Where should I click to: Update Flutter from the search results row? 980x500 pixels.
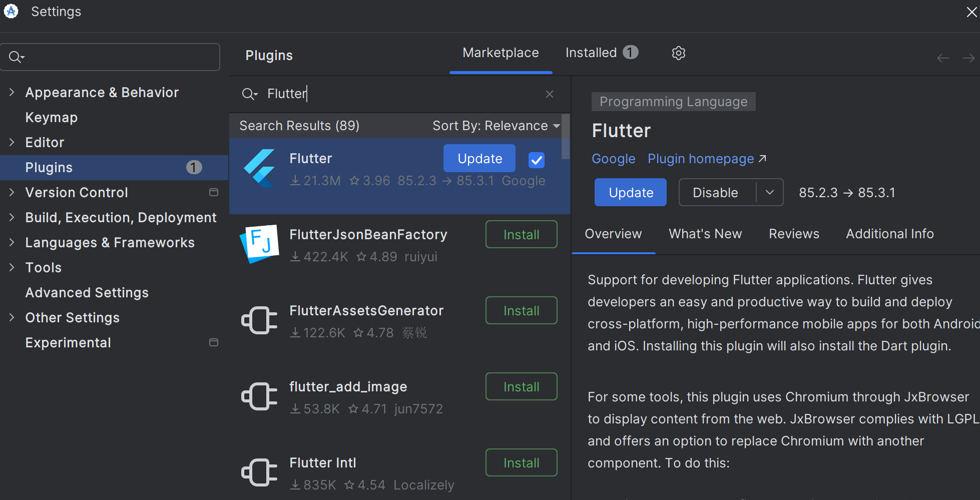[479, 158]
